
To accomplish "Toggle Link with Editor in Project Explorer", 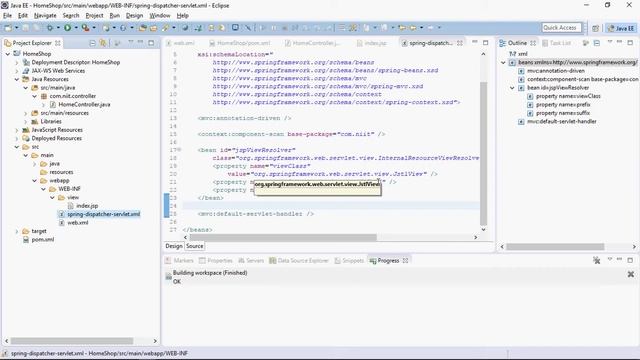I will coord(103,43).
